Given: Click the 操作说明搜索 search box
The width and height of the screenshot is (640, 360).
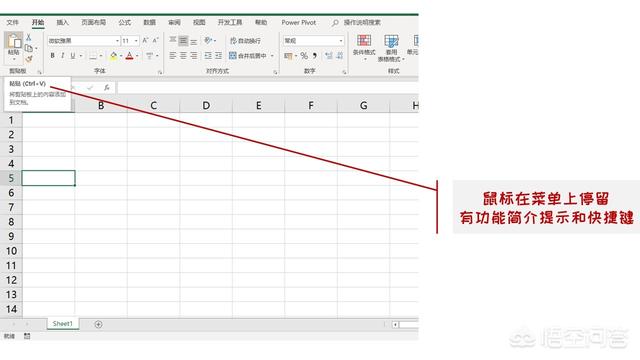Looking at the screenshot, I should [x=362, y=22].
